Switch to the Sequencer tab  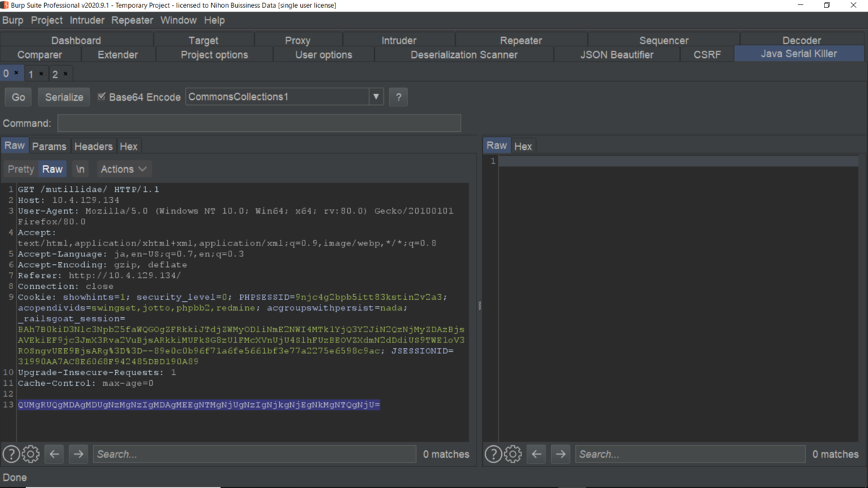(x=664, y=41)
